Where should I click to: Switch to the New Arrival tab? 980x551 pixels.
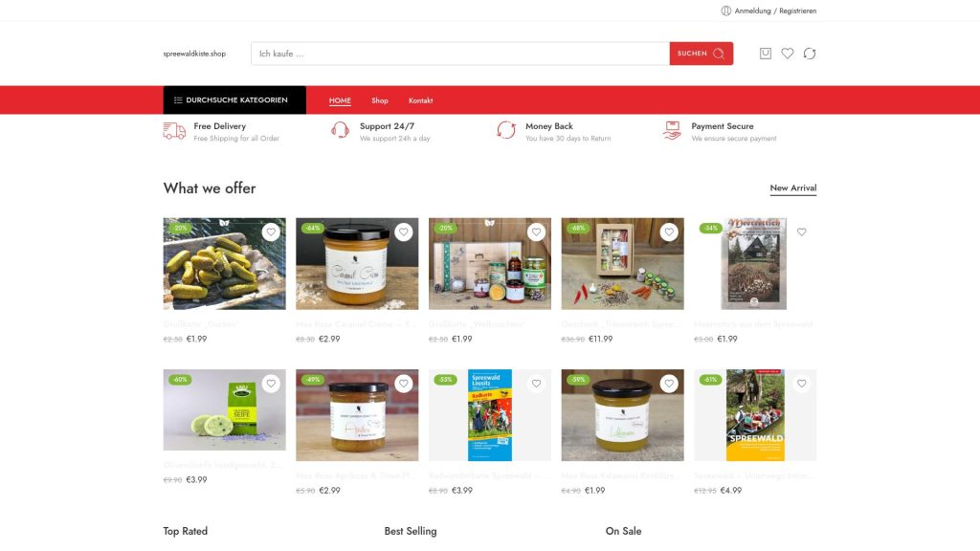[793, 188]
